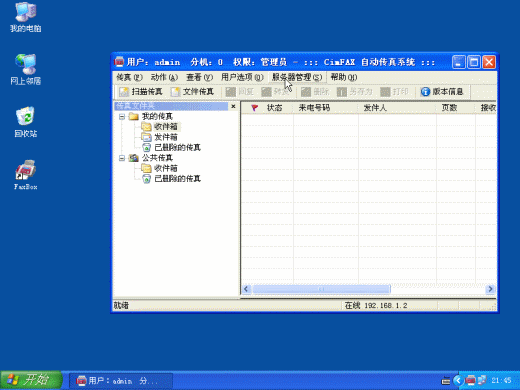Collapse the 公共传真 tree node
The width and height of the screenshot is (520, 390).
(122, 158)
